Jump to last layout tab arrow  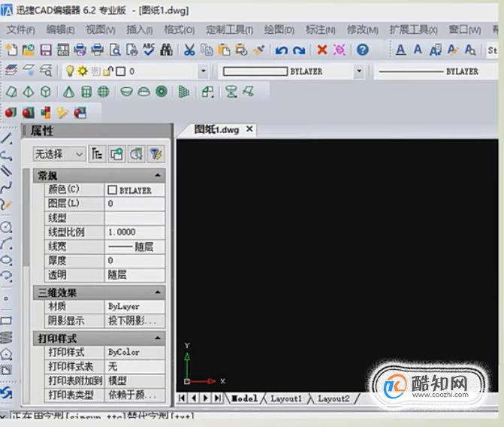(x=218, y=398)
